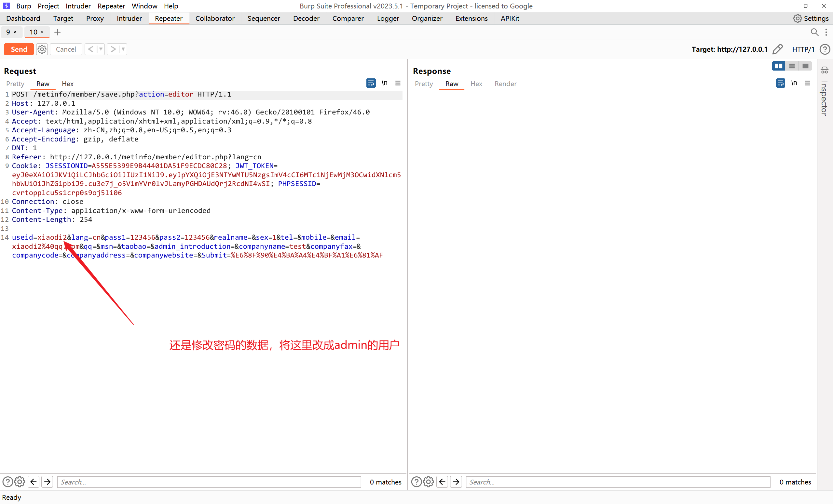
Task: Open request search settings gear at bottom
Action: click(x=20, y=482)
